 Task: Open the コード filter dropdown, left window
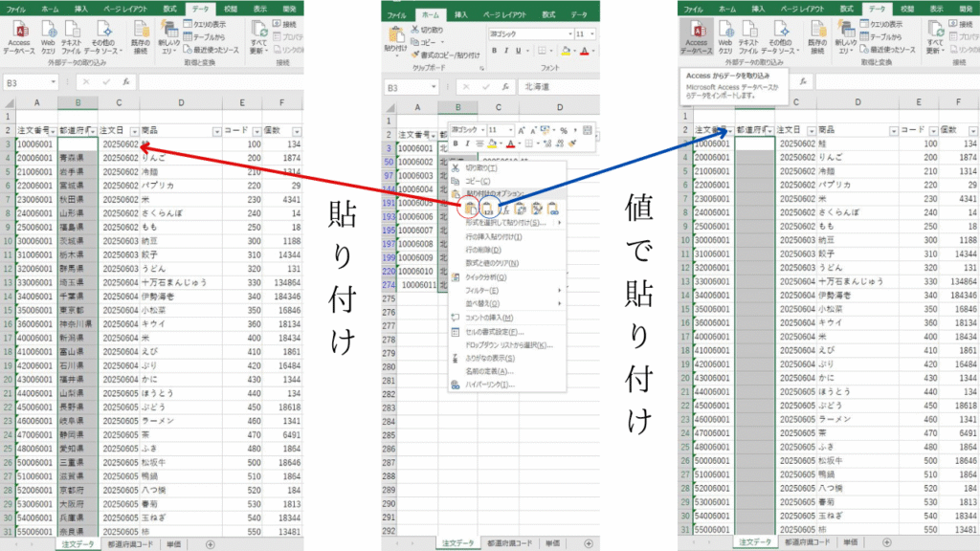256,131
